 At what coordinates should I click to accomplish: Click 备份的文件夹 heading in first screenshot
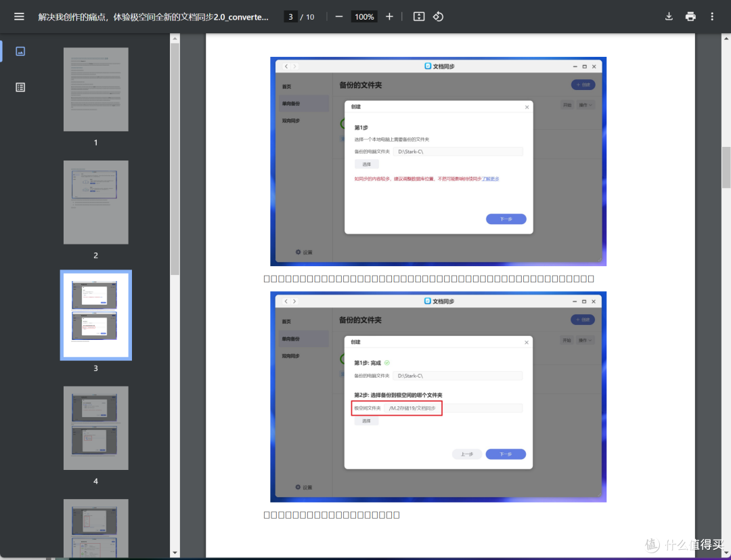click(x=360, y=85)
